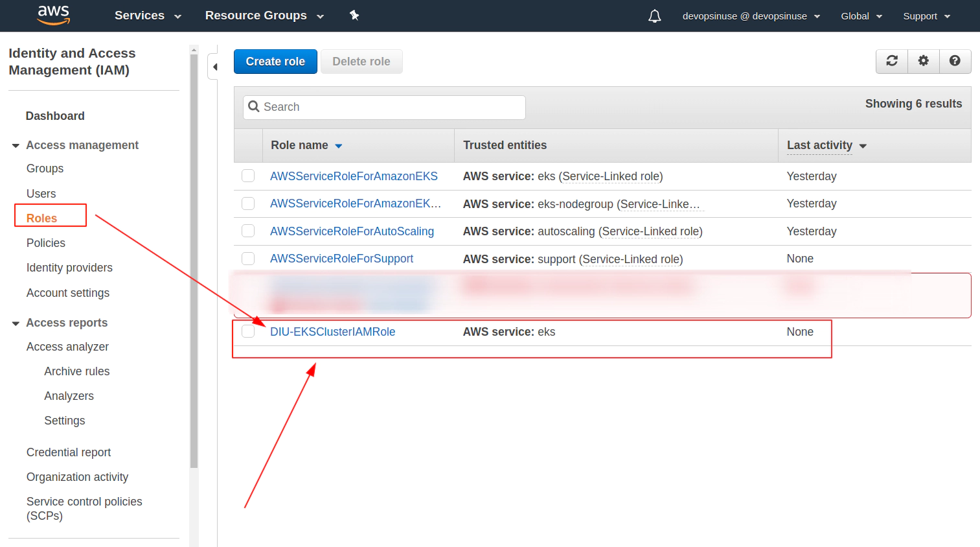
Task: Open AWSServiceRoleForAutoScaling role
Action: point(352,231)
